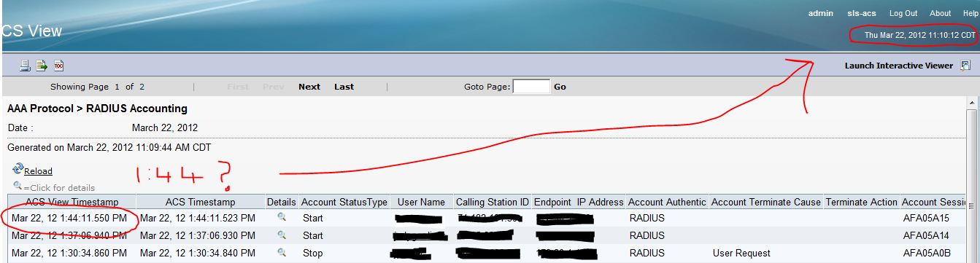The width and height of the screenshot is (980, 263).
Task: Click AAA Protocol > RADIUS Accounting heading
Action: 97,109
